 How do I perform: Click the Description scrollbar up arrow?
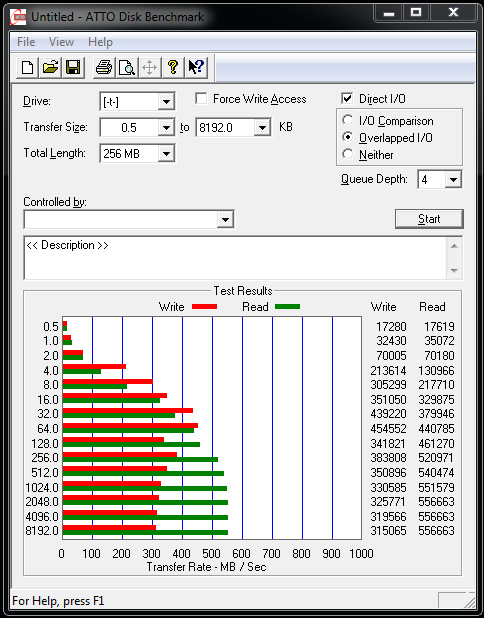[x=454, y=246]
